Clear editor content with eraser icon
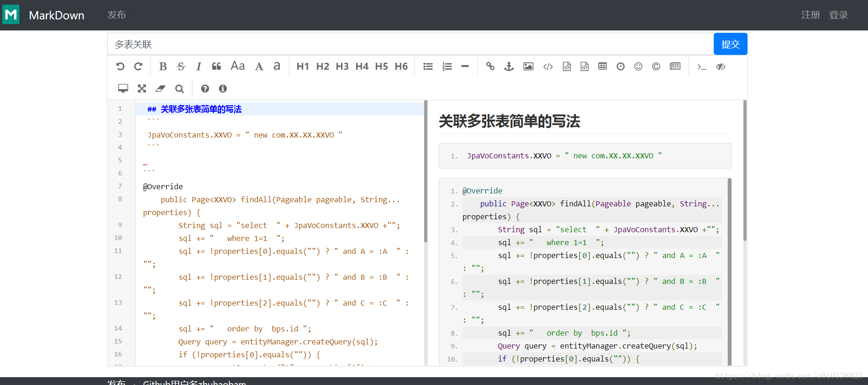The height and width of the screenshot is (385, 868). pos(161,88)
